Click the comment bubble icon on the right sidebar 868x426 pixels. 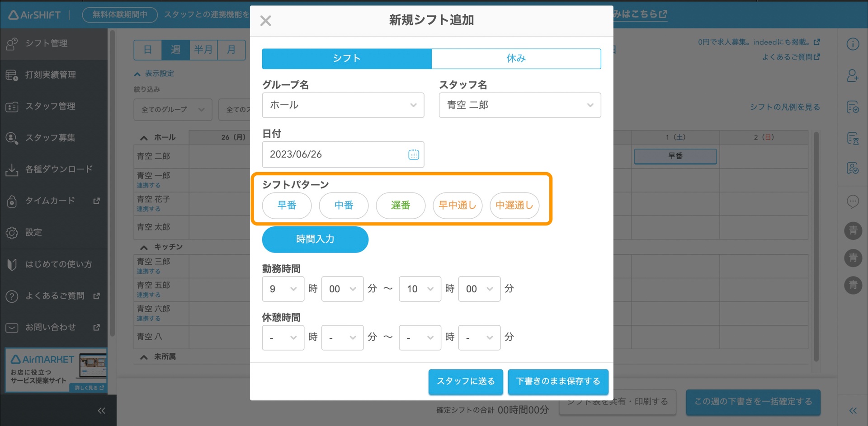(853, 201)
